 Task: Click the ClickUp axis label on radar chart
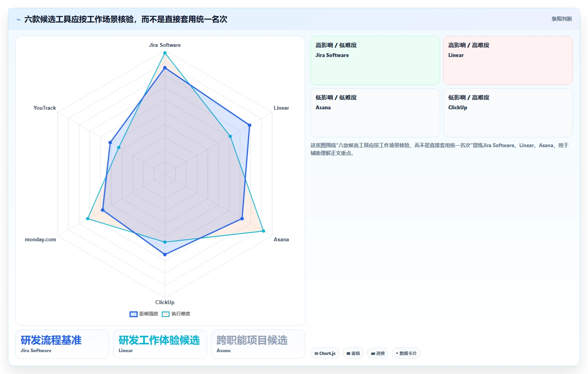165,302
